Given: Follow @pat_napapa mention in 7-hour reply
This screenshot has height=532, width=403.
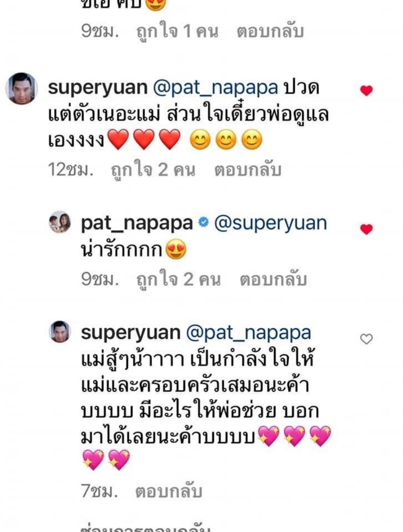Looking at the screenshot, I should point(248,333).
